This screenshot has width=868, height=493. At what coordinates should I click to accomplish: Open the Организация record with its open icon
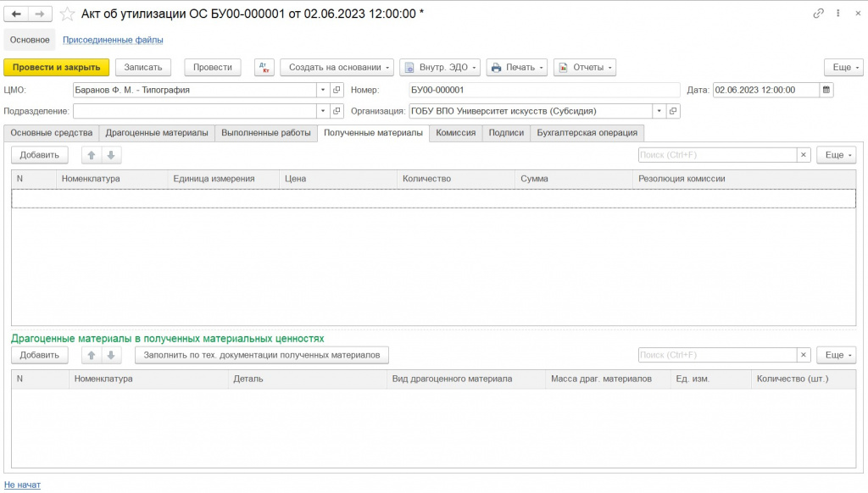pos(672,111)
